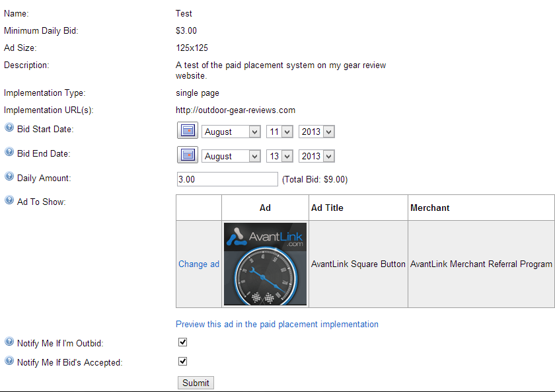
Task: Click help icon beside Notify Me If I'm Outbid
Action: [x=9, y=342]
